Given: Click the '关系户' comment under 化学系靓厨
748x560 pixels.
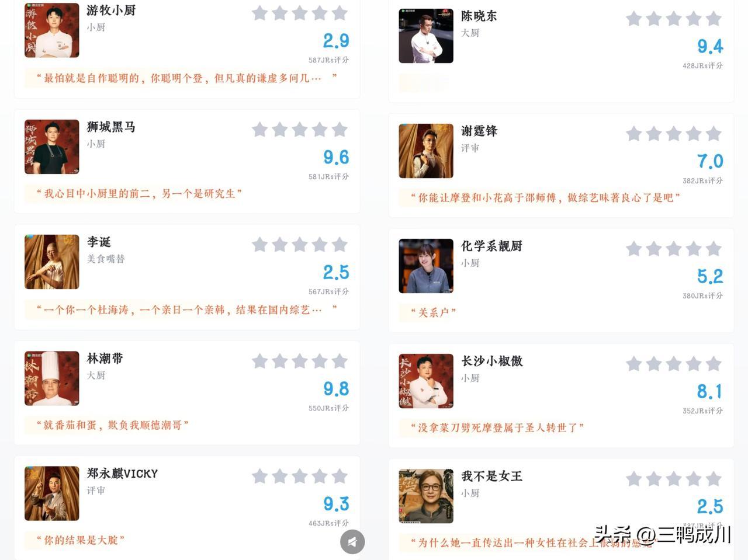Looking at the screenshot, I should point(433,312).
